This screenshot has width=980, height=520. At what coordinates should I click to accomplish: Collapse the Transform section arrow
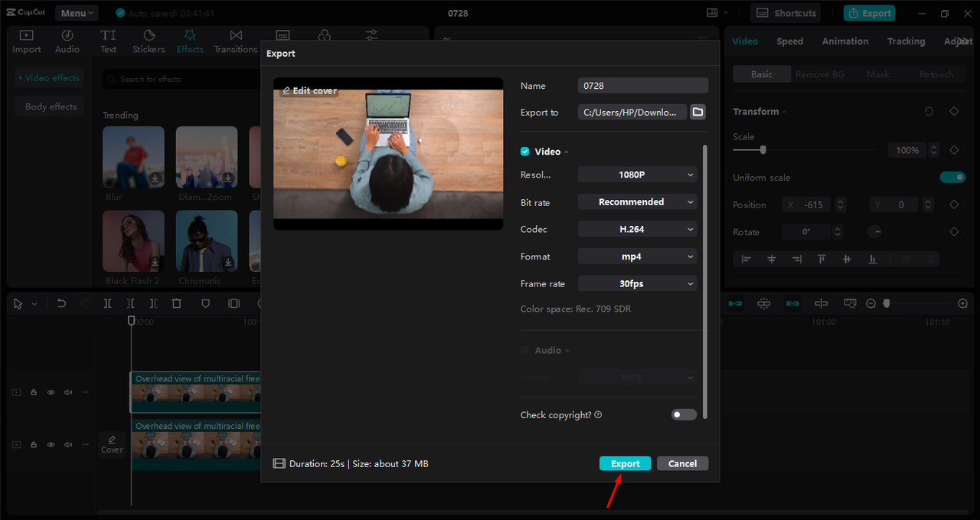pyautogui.click(x=785, y=112)
